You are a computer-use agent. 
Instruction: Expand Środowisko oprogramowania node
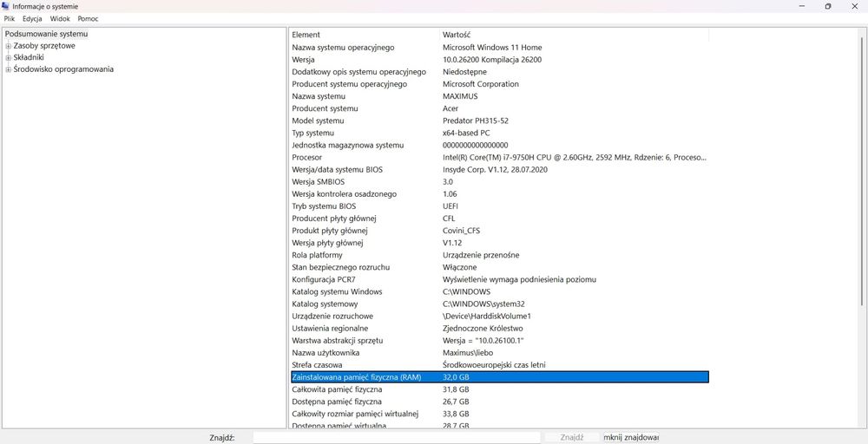[9, 69]
